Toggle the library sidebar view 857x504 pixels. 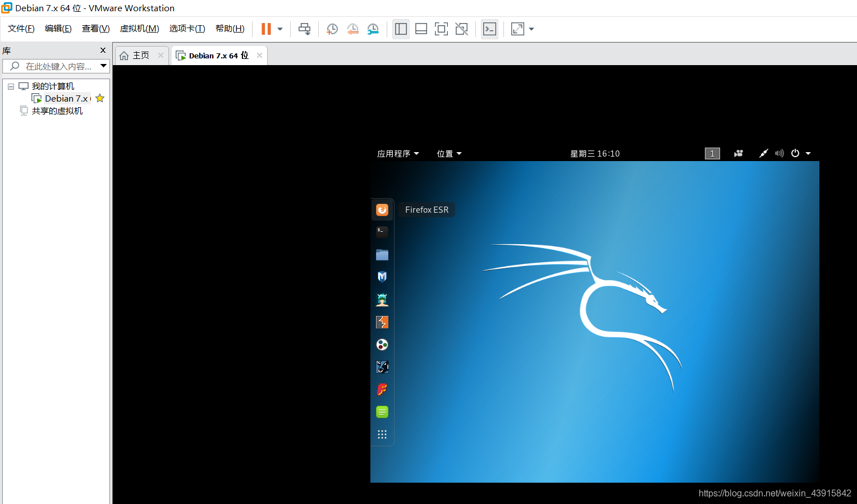(x=401, y=29)
